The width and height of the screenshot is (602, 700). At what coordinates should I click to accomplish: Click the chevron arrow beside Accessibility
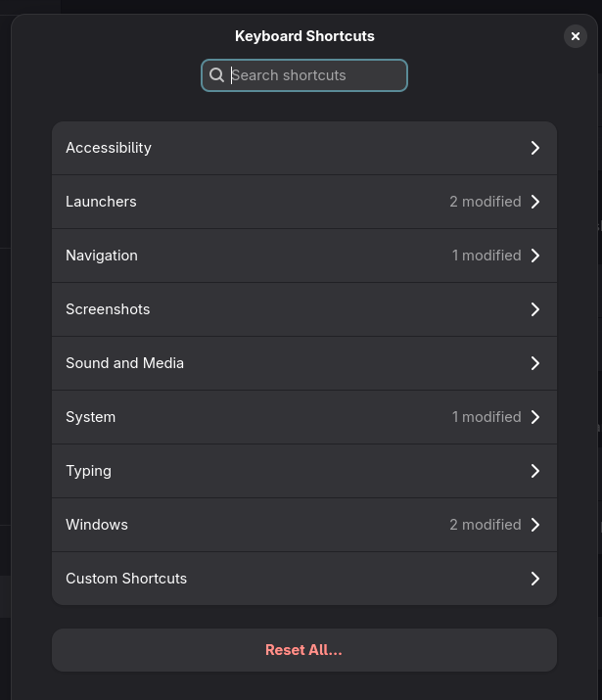tap(535, 148)
